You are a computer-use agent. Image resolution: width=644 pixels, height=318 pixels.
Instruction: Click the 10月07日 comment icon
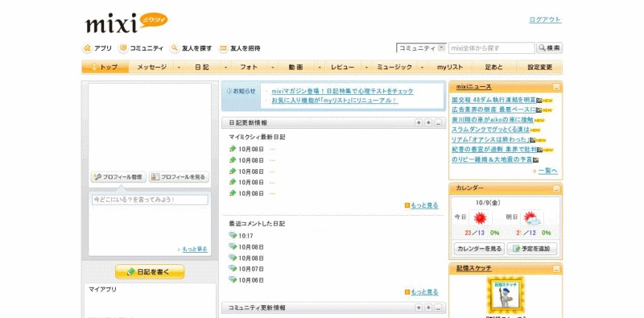(233, 268)
